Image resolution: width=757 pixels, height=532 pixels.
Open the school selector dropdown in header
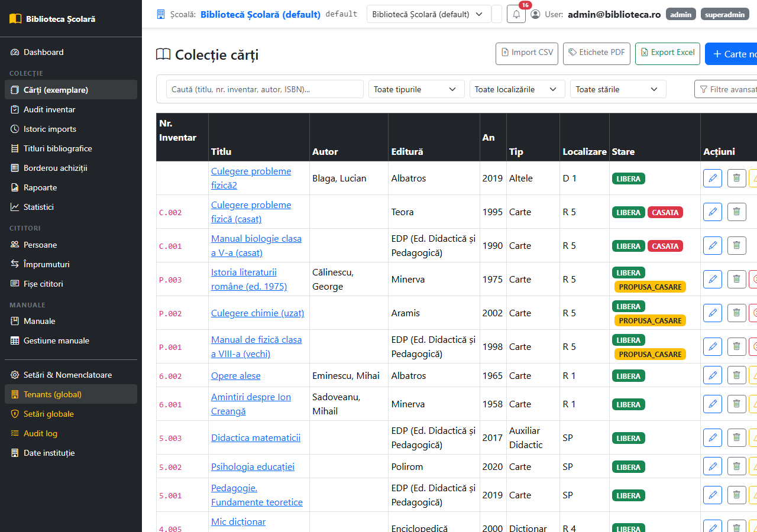(x=429, y=14)
